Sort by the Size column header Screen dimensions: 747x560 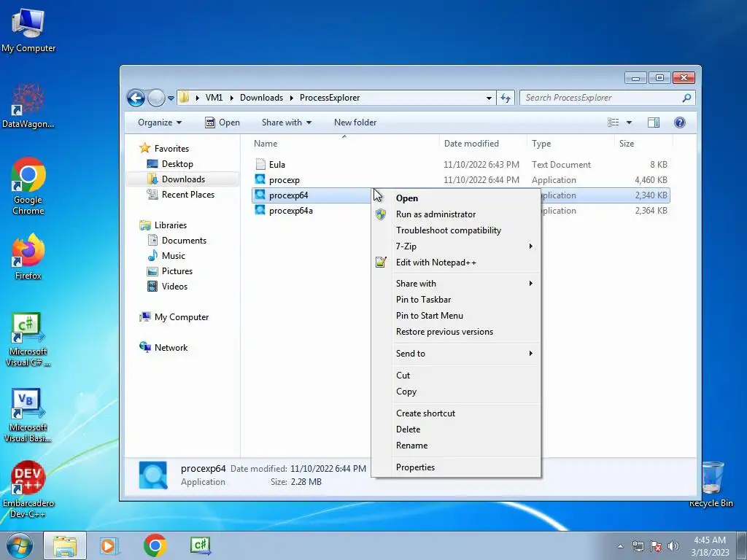[643, 144]
